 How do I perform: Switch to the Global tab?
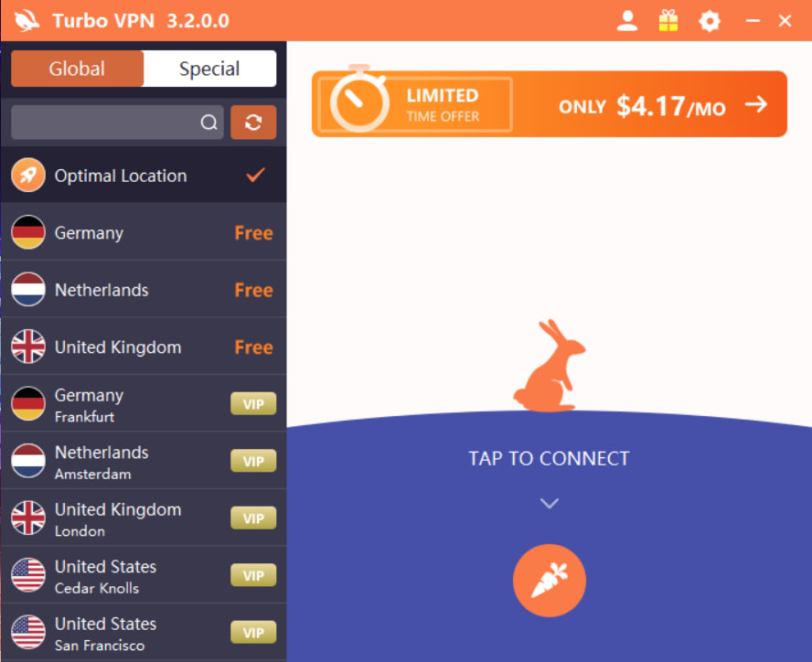pos(77,69)
